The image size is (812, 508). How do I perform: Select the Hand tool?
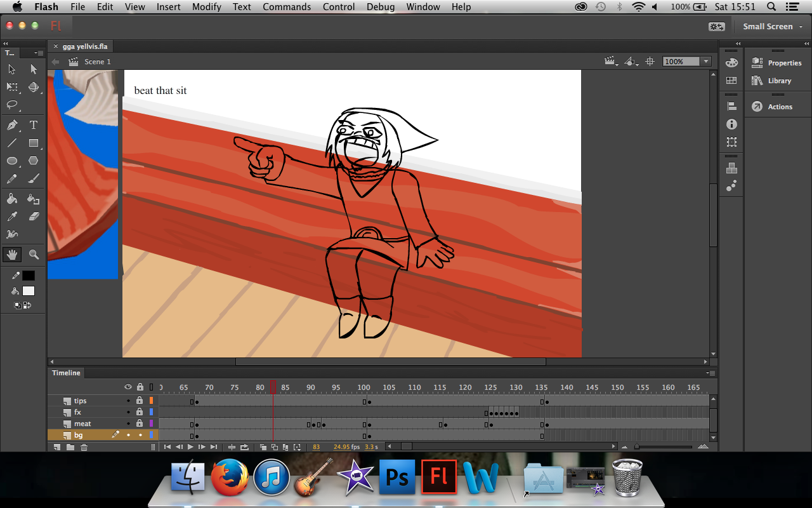pos(12,255)
